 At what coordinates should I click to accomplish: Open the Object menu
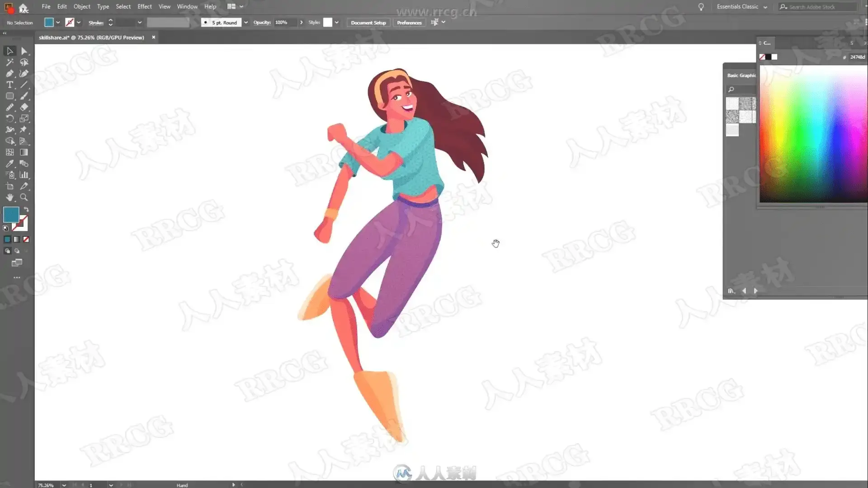[82, 6]
